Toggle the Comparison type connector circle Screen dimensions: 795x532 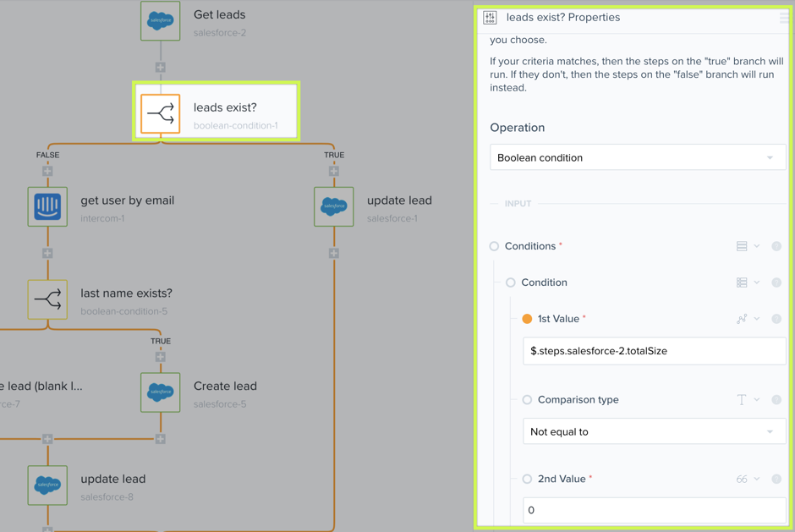pos(527,399)
